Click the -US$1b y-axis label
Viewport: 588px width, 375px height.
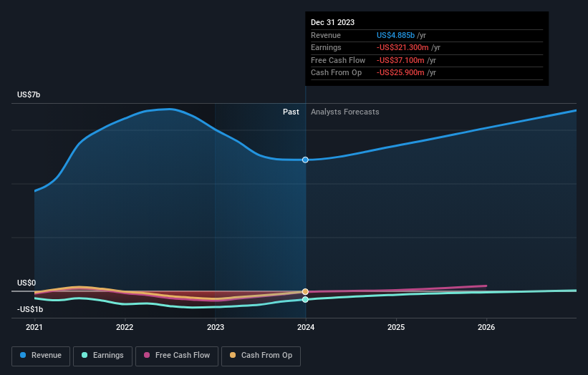(x=30, y=309)
